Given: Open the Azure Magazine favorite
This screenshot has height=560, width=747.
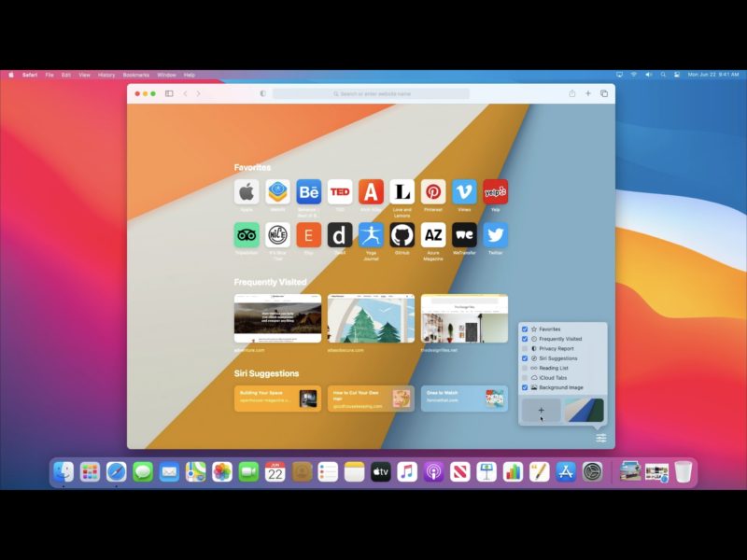Looking at the screenshot, I should pyautogui.click(x=433, y=235).
